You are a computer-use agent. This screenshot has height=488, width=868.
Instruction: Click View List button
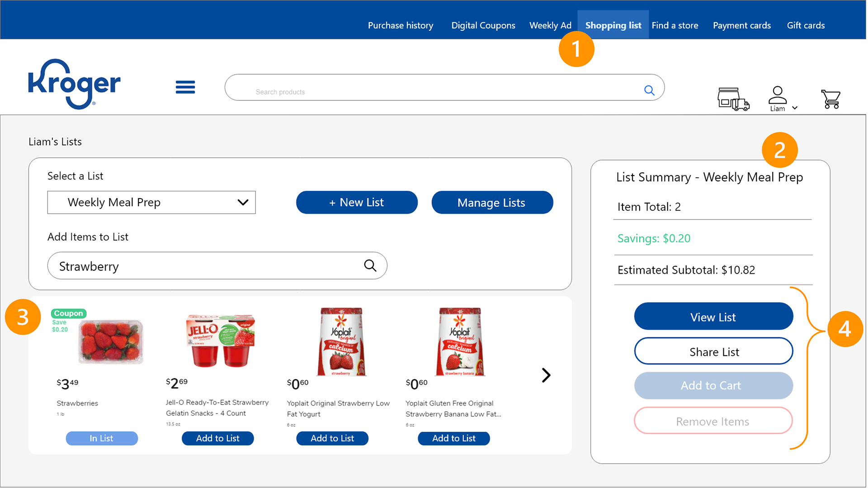click(x=713, y=317)
